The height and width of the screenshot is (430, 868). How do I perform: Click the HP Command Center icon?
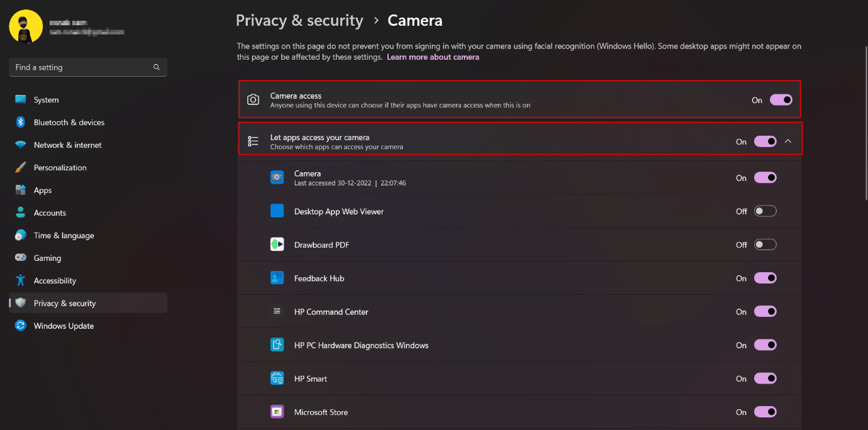[277, 311]
